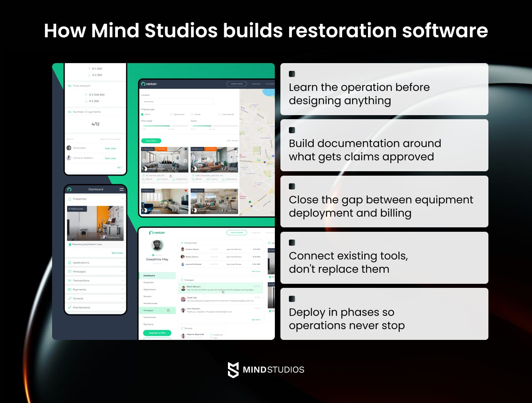
Task: Click next-photo arrow on Mabelle Morgan listing
Action: point(185,161)
